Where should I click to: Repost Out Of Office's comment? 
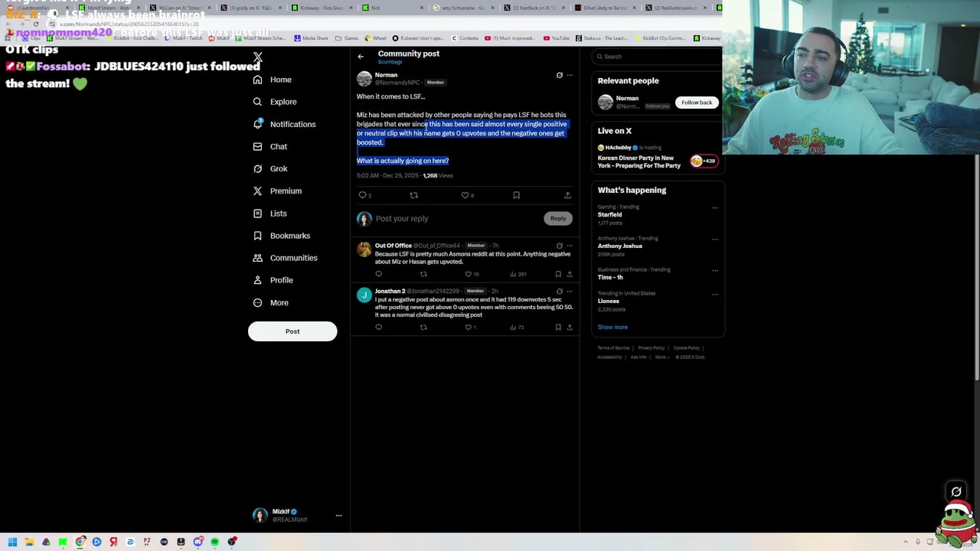tap(423, 274)
